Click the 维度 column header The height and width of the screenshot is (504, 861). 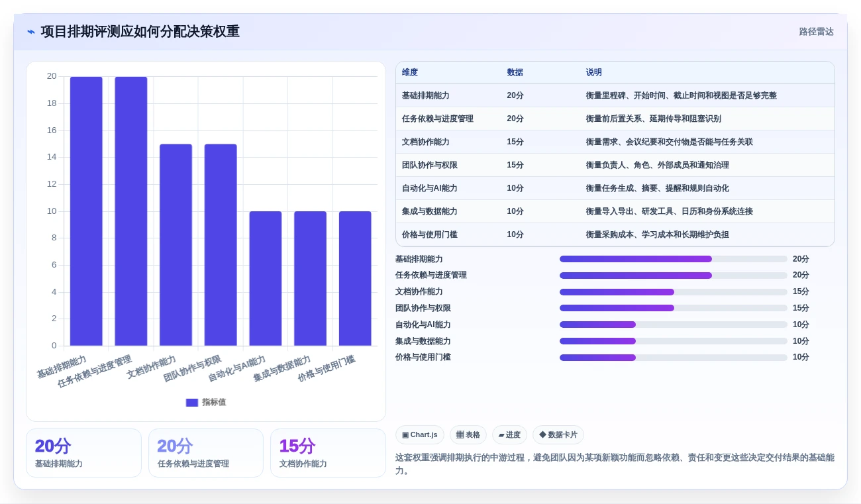(410, 73)
